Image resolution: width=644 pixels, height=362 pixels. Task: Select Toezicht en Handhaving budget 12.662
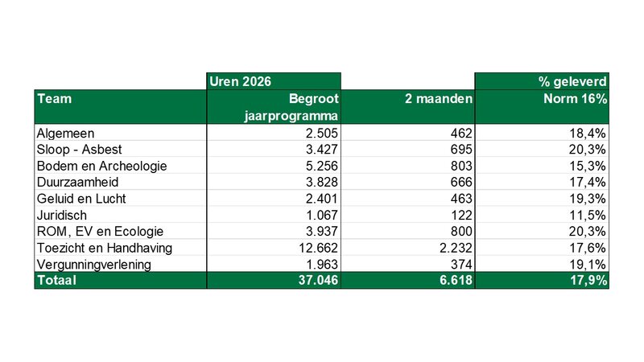(315, 247)
